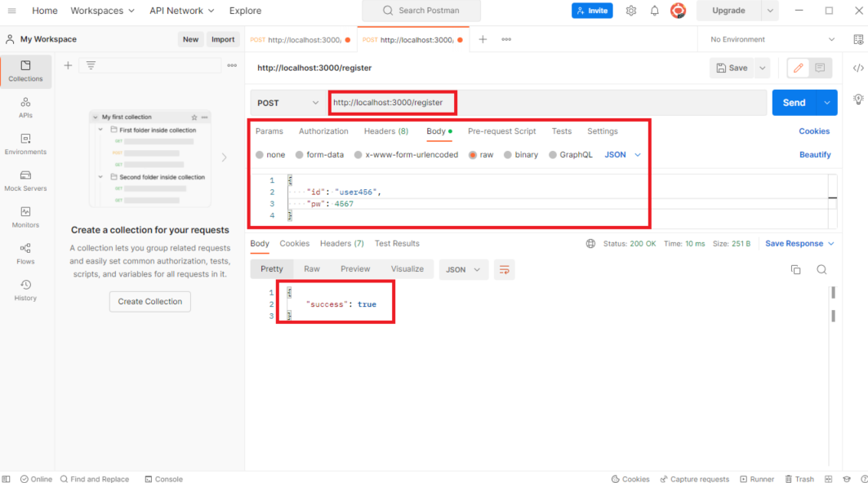Click the collections filter icon
The image size is (868, 483).
[91, 65]
